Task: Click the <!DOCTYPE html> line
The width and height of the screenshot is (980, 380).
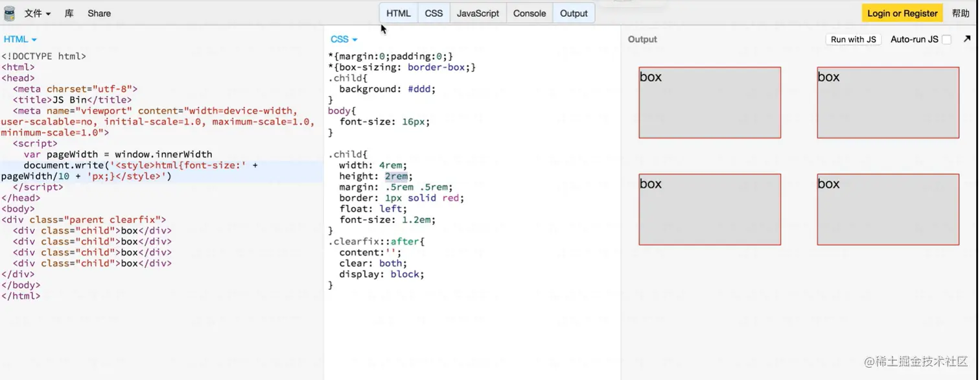Action: tap(43, 56)
